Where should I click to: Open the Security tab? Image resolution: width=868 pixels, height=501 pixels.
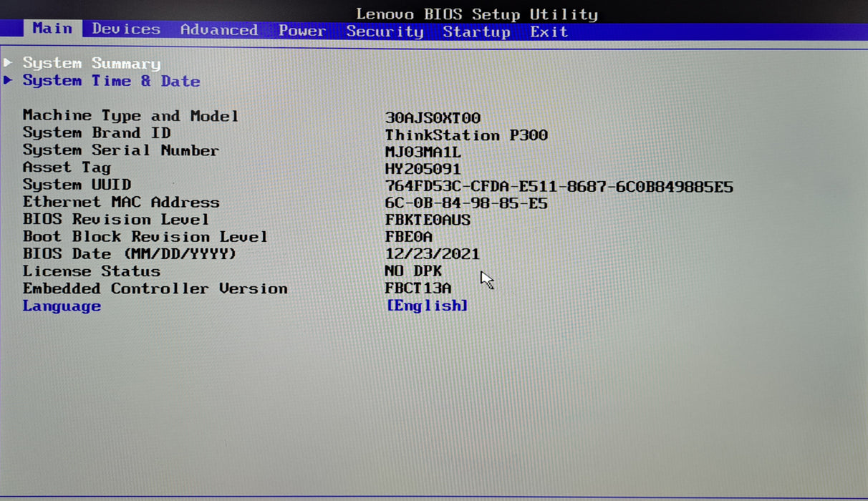[385, 31]
